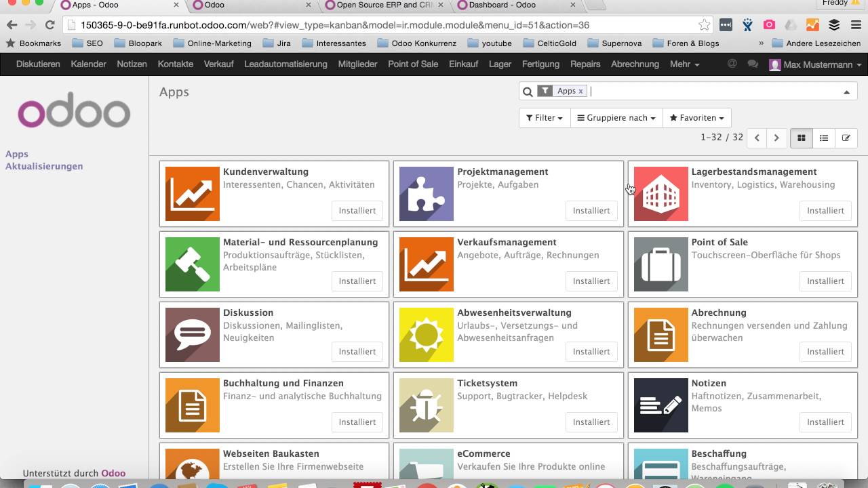Click the Abrechnung document icon
The image size is (868, 488).
pos(661,335)
